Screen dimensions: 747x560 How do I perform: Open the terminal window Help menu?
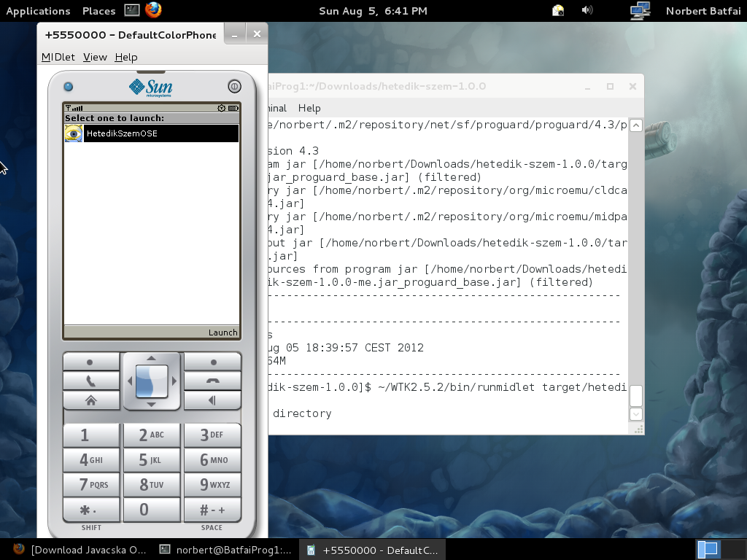pyautogui.click(x=309, y=108)
